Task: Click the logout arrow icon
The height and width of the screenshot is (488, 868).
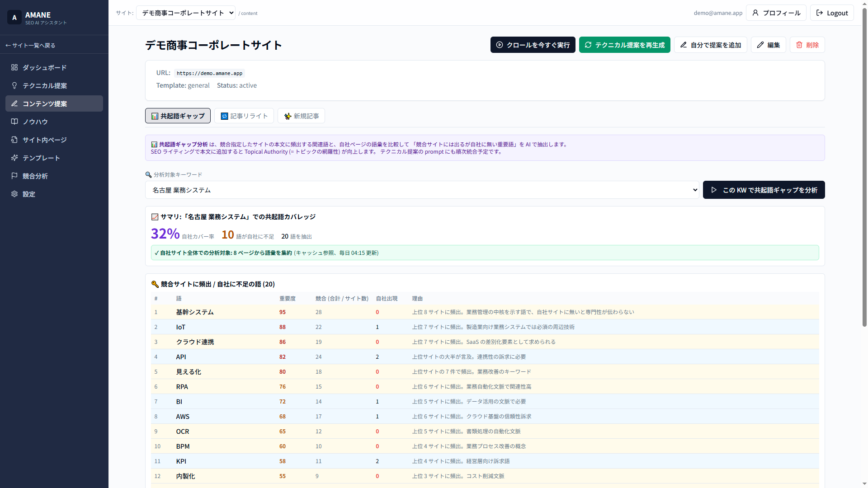Action: (x=820, y=13)
